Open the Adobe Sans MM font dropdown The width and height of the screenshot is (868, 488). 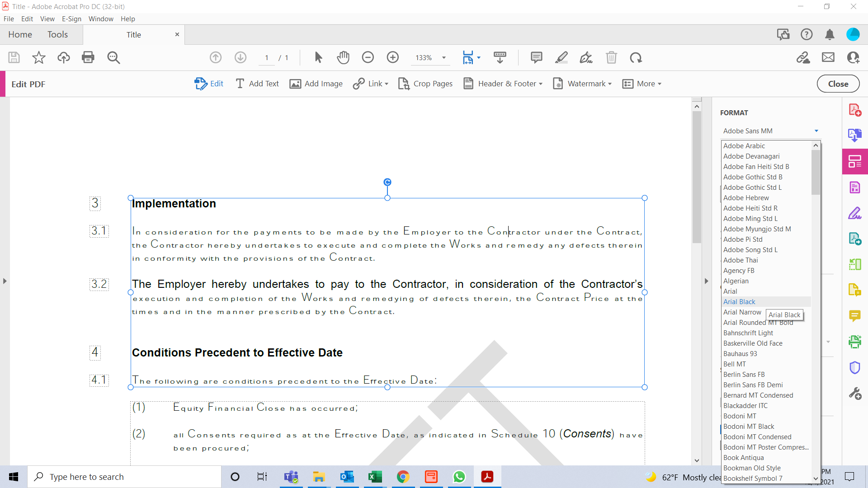coord(770,131)
